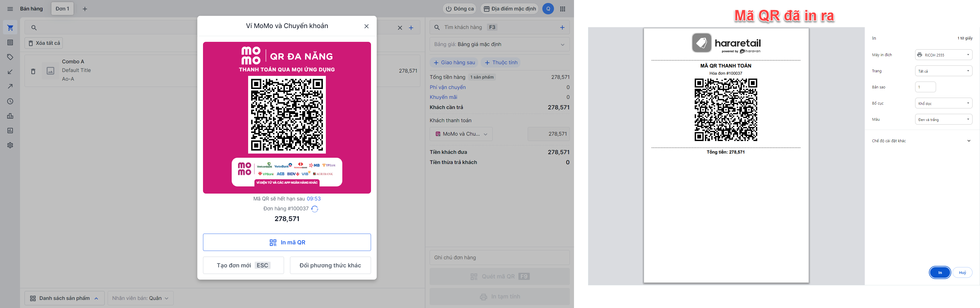Expand the Danh sách sản phẩm panel
980x308 pixels.
pyautogui.click(x=64, y=298)
